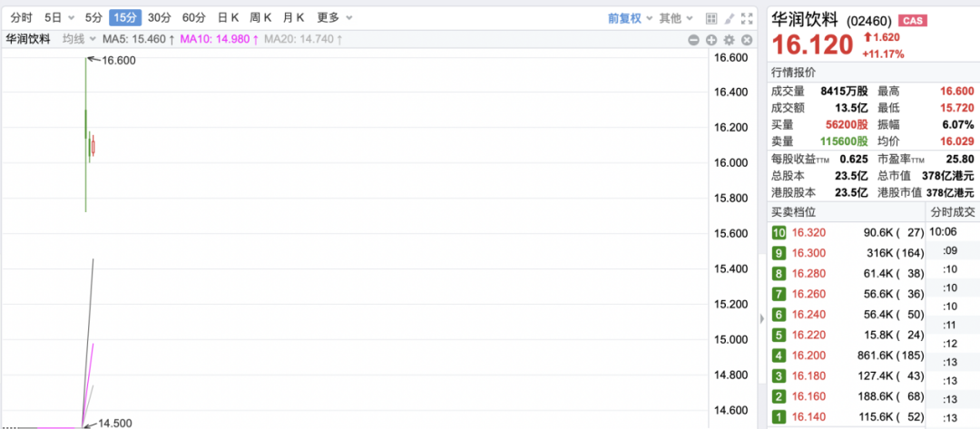Expand the 更多 timeframe dropdown
Viewport: 980px width, 429px height.
point(332,18)
